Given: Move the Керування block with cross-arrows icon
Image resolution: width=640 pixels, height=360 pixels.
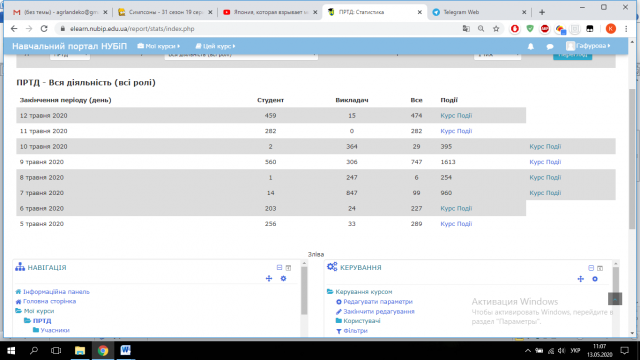Looking at the screenshot, I should [x=580, y=279].
